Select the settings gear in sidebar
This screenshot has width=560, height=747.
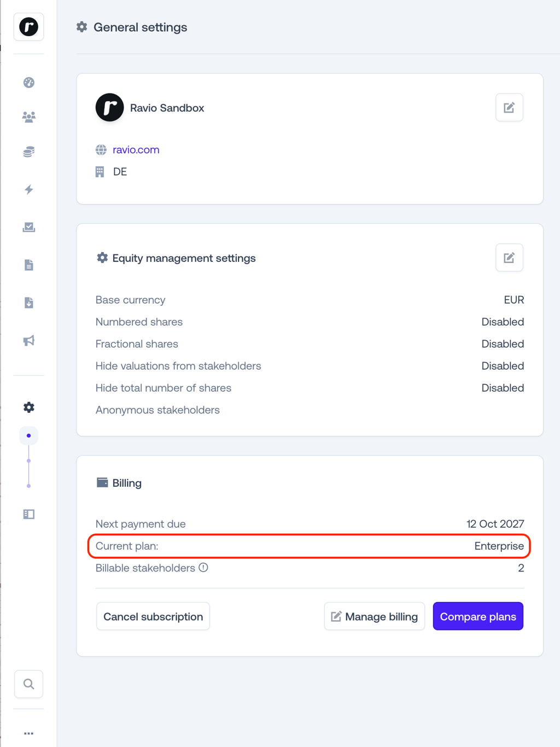coord(29,407)
